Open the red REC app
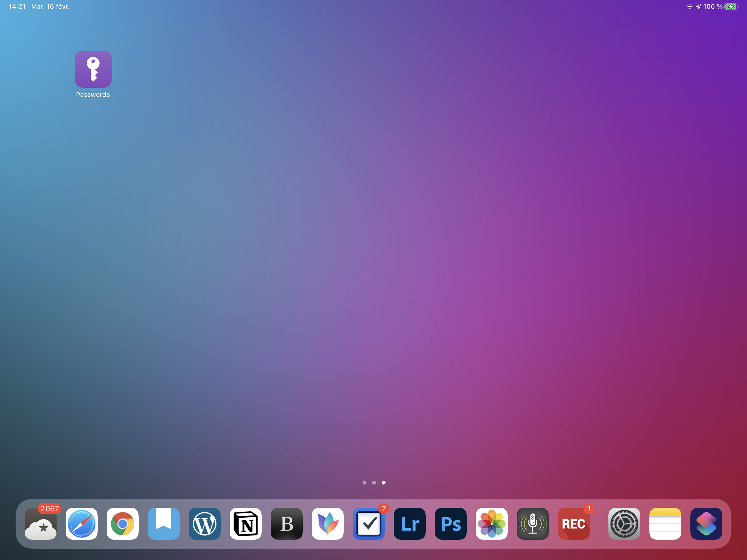 (573, 524)
